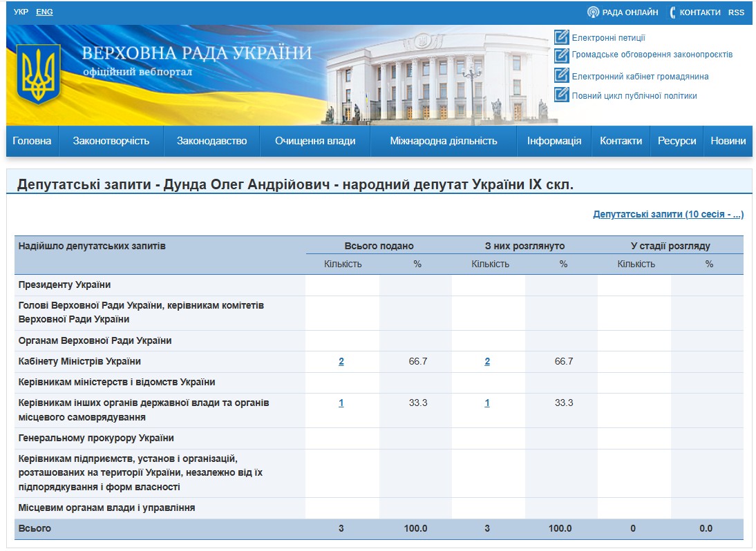Click the phone icon beside КОНТАКТИ
Screen dimensions: 756x551
[672, 12]
